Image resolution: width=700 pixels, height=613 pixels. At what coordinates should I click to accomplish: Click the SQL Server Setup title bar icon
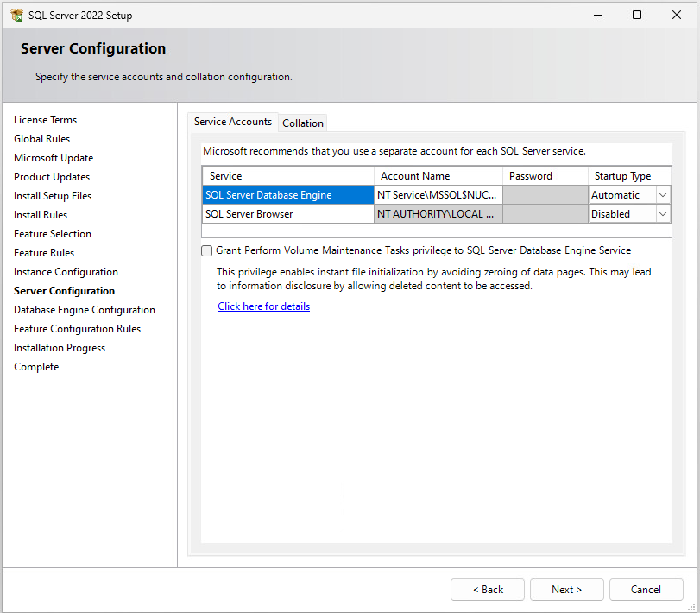(x=16, y=15)
